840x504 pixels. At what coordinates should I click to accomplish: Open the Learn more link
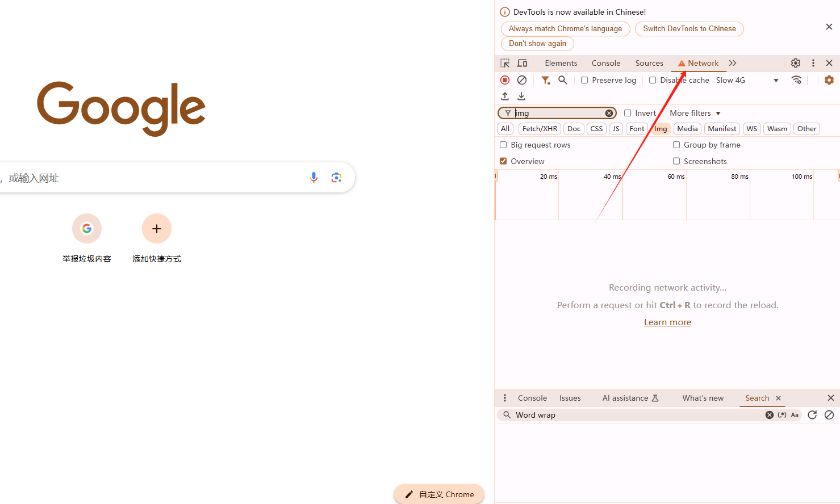tap(667, 322)
